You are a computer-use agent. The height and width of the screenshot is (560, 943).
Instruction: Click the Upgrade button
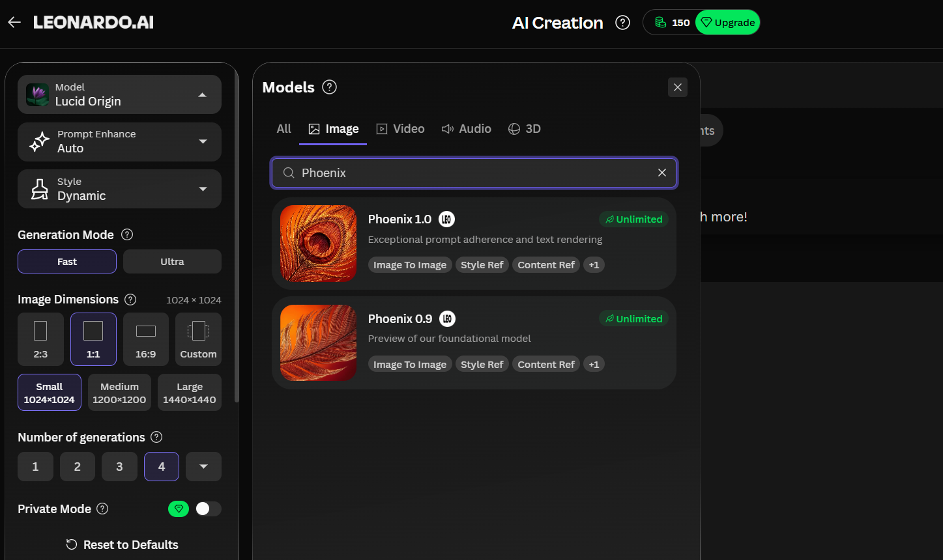tap(727, 23)
